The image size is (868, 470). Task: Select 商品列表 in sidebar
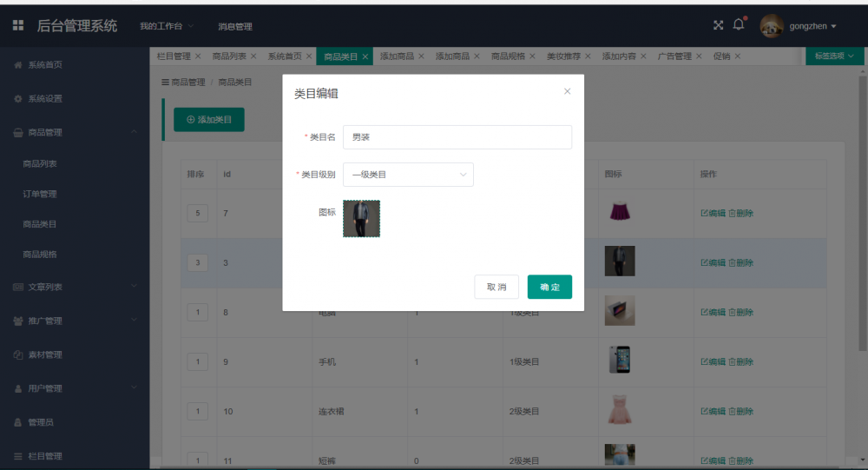click(x=40, y=163)
